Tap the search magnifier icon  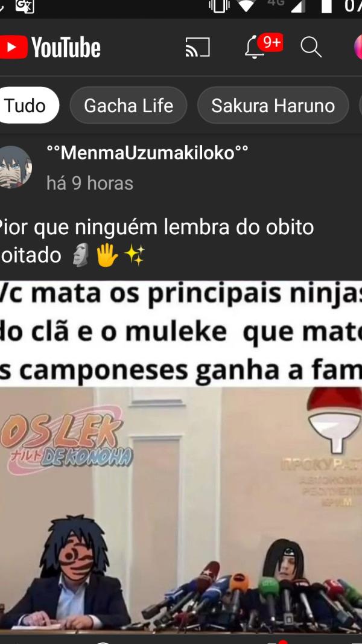[x=311, y=47]
